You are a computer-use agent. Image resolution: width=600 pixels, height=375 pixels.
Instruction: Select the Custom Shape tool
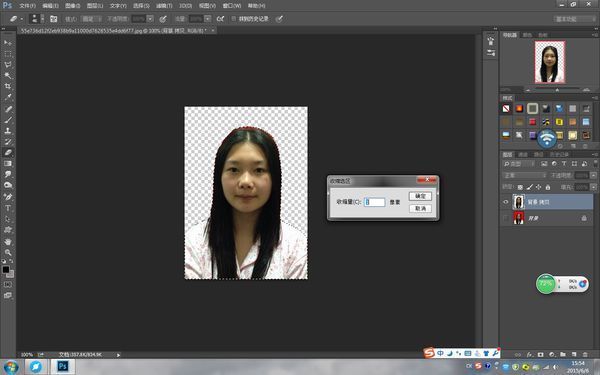(8, 230)
